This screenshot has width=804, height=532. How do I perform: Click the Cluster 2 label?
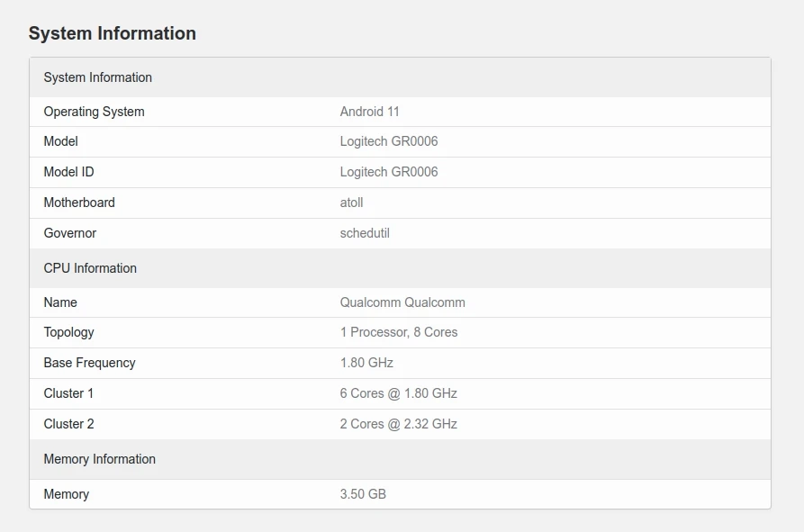pyautogui.click(x=68, y=424)
